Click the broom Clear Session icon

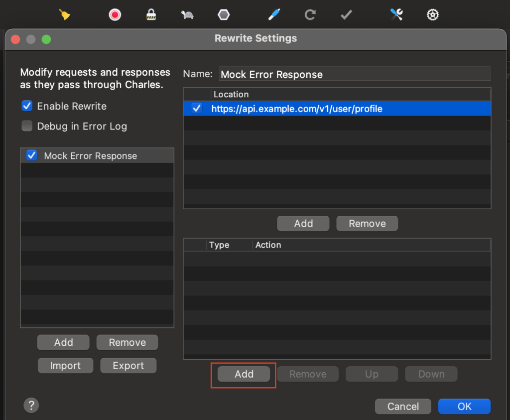coord(65,15)
